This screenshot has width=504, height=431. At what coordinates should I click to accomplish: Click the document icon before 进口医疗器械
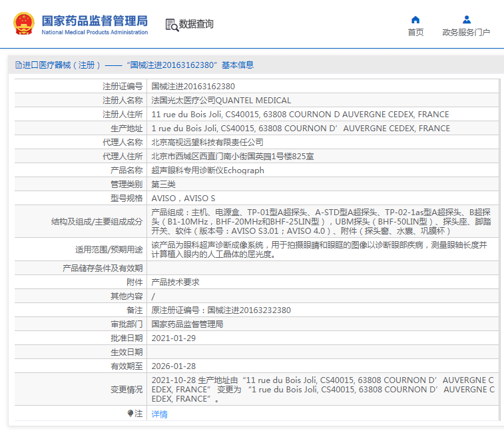pyautogui.click(x=19, y=65)
